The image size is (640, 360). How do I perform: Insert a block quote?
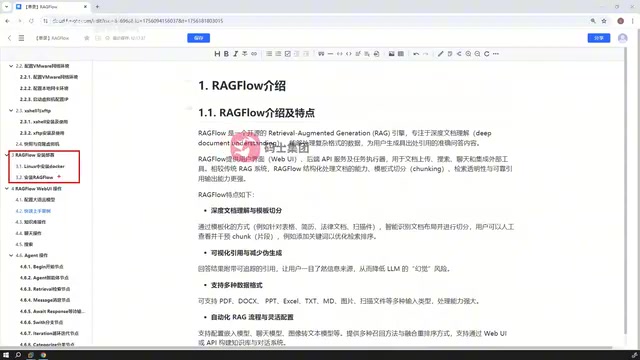pos(321,54)
